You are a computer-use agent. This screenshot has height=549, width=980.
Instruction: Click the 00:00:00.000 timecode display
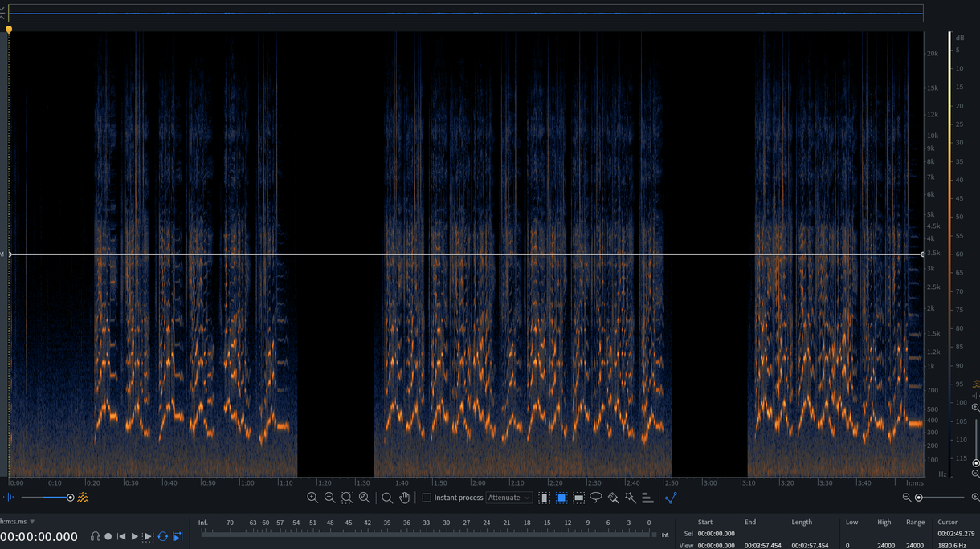pyautogui.click(x=39, y=537)
